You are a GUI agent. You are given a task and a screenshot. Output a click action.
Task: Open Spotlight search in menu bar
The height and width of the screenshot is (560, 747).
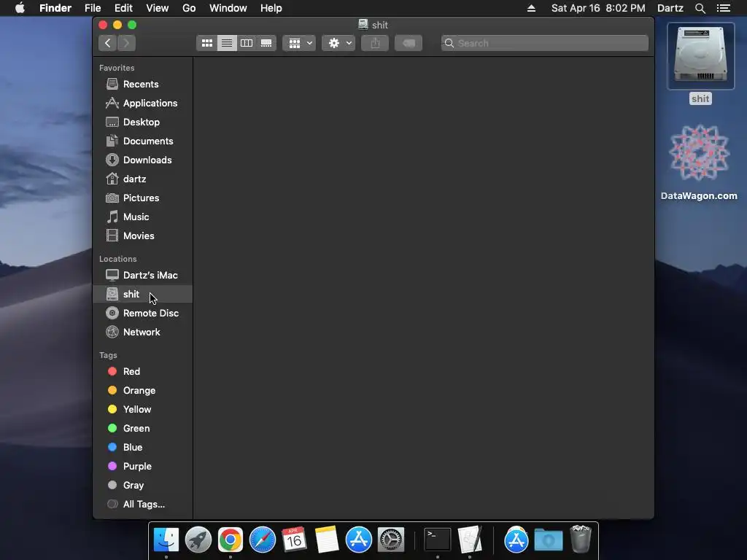(700, 8)
